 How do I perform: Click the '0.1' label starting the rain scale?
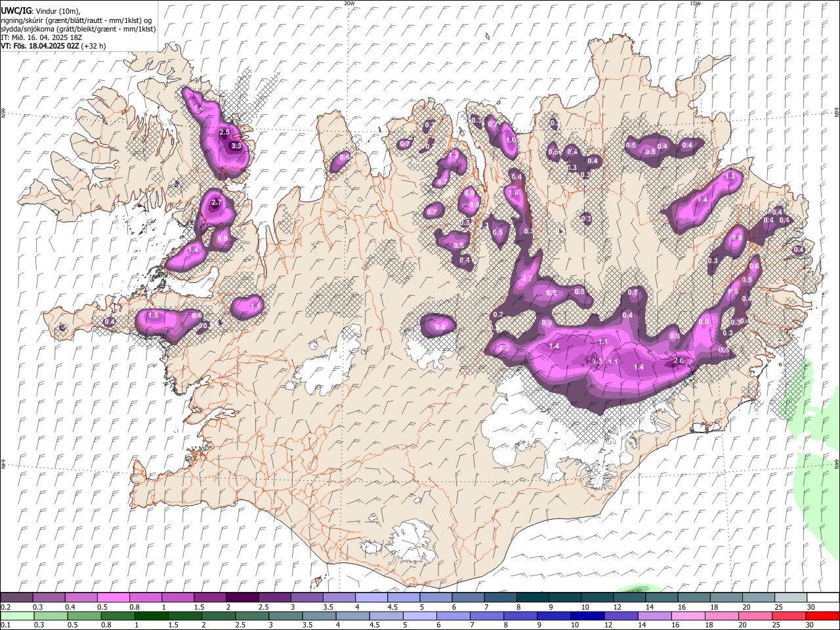click(5, 625)
